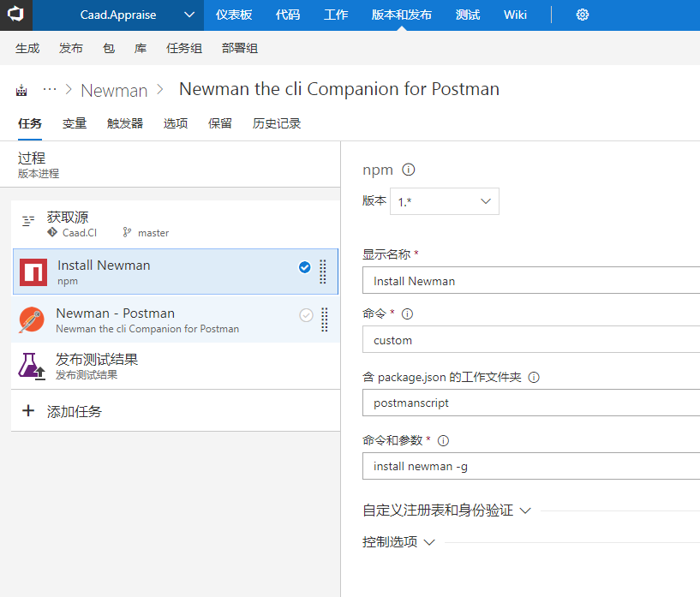The height and width of the screenshot is (597, 700).
Task: Open the settings gear icon in the top bar
Action: coord(582,15)
